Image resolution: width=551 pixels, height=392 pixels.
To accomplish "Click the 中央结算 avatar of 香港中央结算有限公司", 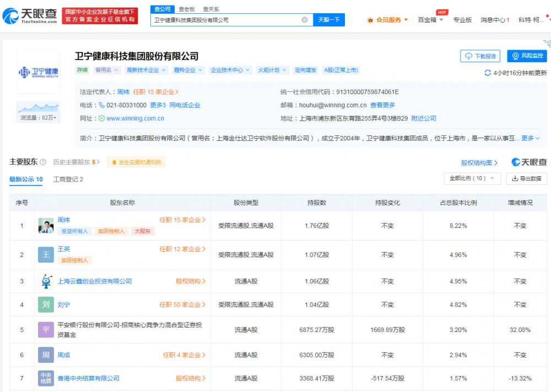I will 46,378.
